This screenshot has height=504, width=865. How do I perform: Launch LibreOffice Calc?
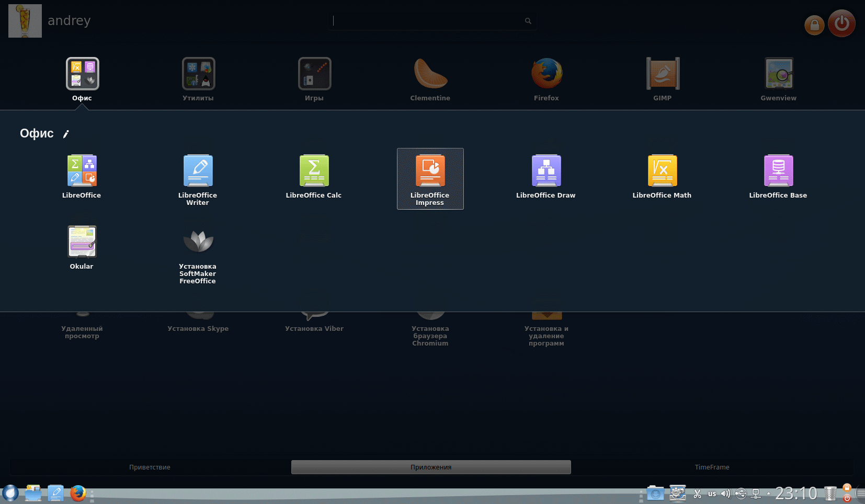point(314,171)
